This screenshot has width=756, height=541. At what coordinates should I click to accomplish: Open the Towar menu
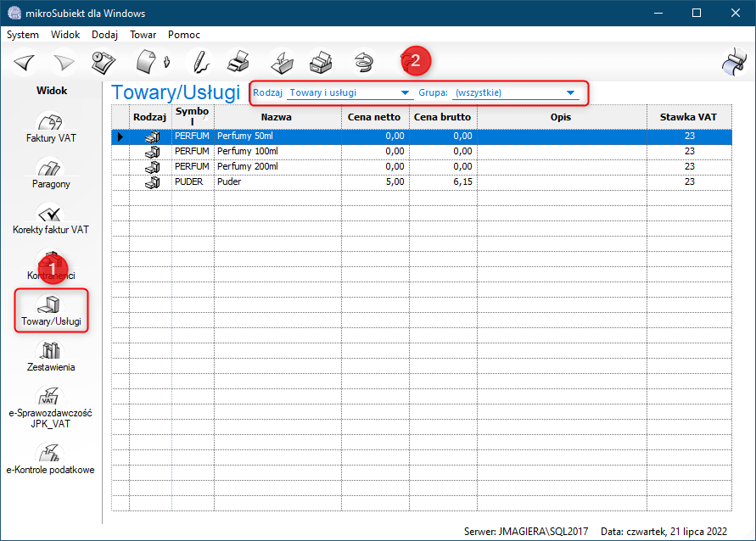143,35
